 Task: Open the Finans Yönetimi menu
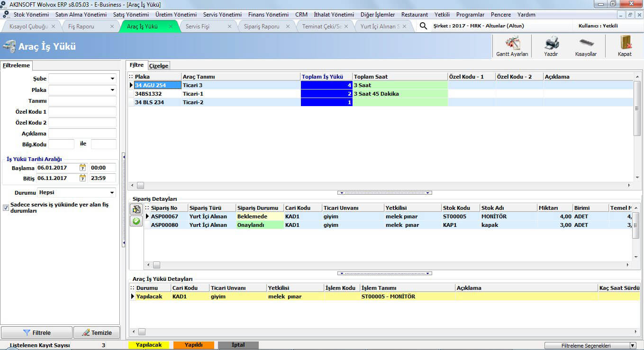268,15
